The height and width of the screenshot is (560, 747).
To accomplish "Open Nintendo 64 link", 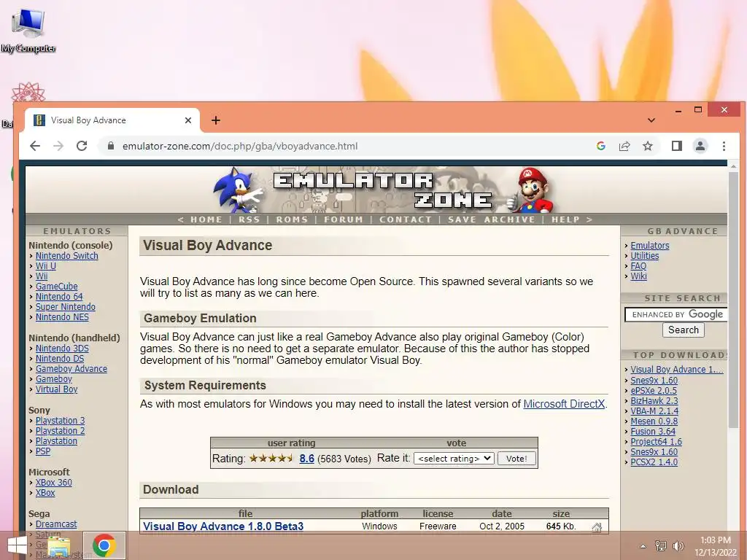I will click(x=59, y=297).
